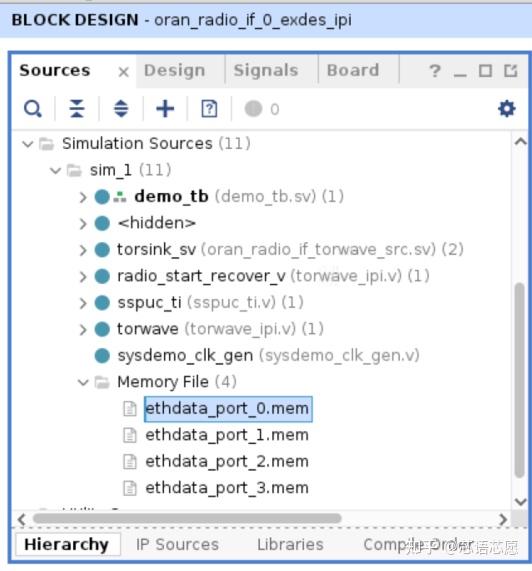Click the vertical scrollbar thumb
Image resolution: width=532 pixels, height=571 pixels.
coord(520,380)
